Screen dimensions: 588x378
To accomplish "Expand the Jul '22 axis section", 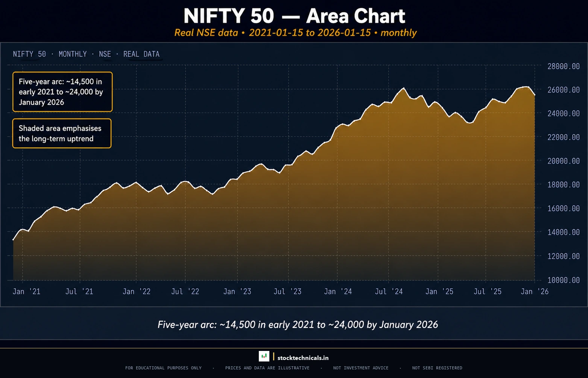I will coord(185,291).
